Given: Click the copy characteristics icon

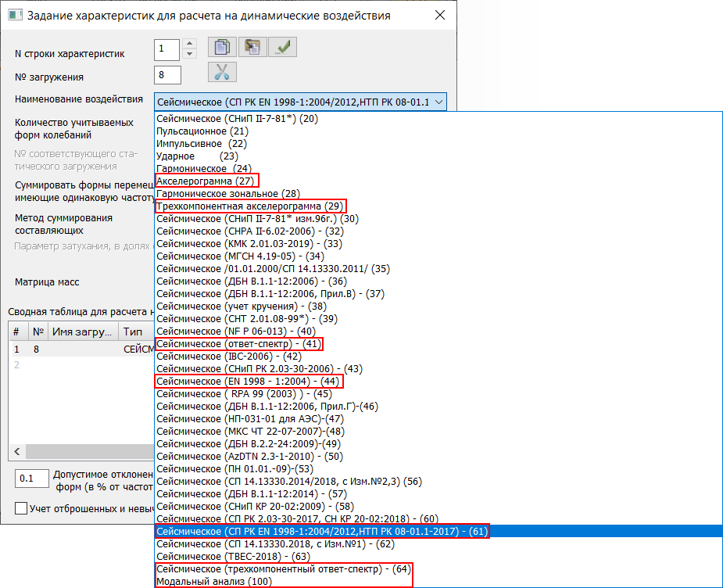Looking at the screenshot, I should pyautogui.click(x=222, y=47).
